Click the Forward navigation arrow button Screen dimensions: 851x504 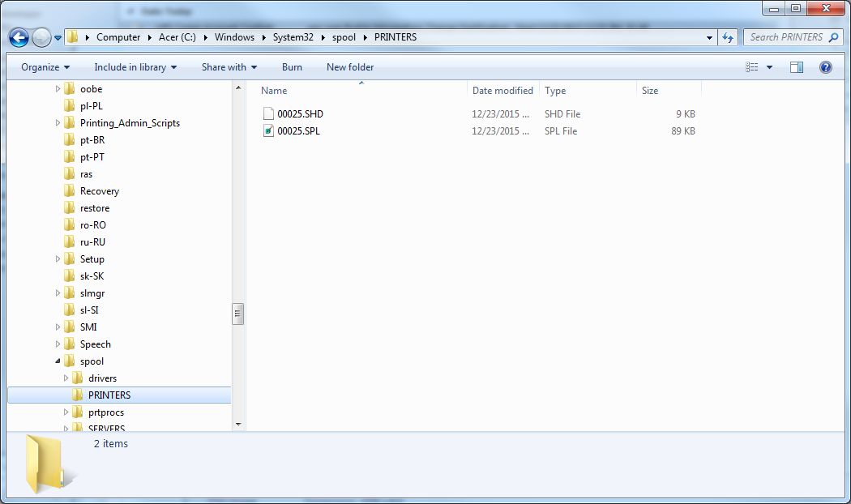[x=41, y=37]
